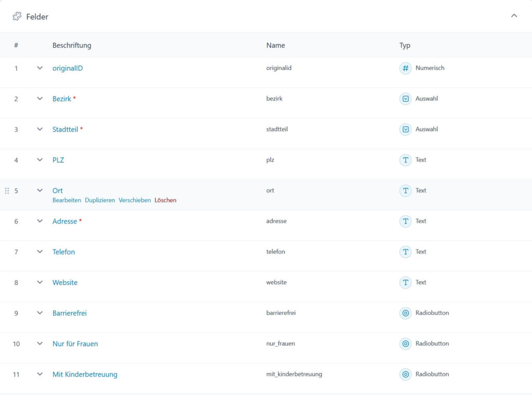532x395 pixels.
Task: Click the Auswahl type icon in Bezirk row
Action: pyautogui.click(x=405, y=99)
